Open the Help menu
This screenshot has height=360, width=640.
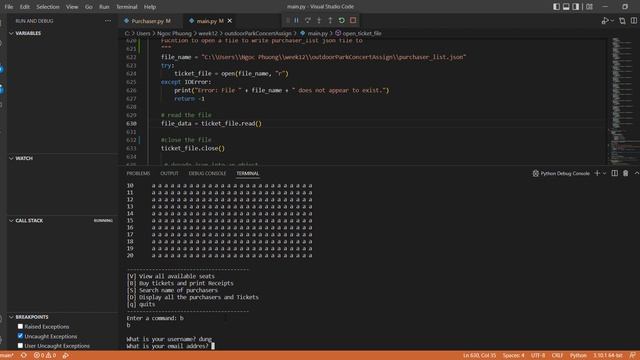pyautogui.click(x=150, y=7)
